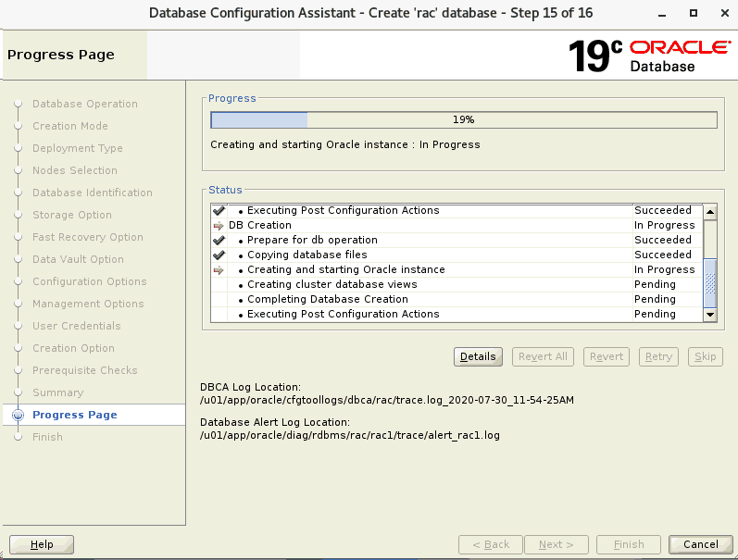The height and width of the screenshot is (560, 738).
Task: Click Succeeded status of Copying database files
Action: [x=663, y=255]
